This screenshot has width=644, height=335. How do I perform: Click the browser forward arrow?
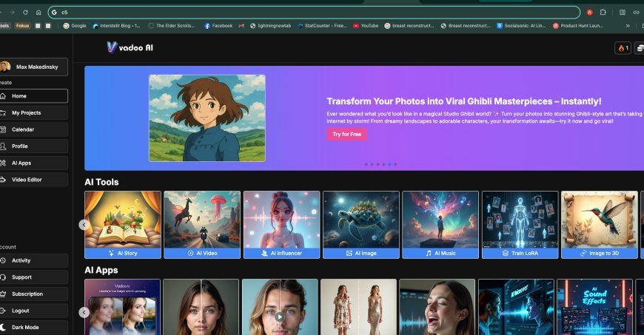coord(13,13)
